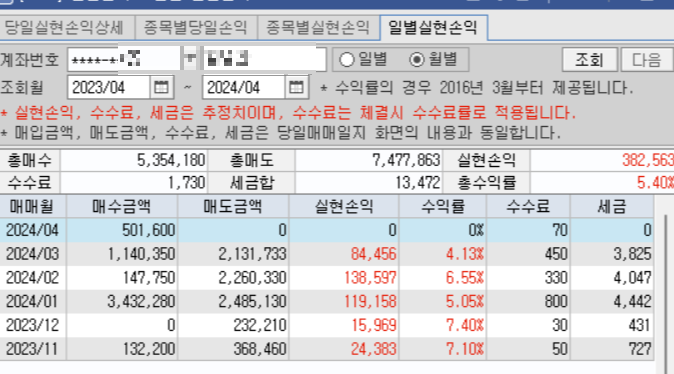Sort by 매수금액 column header

[122, 207]
